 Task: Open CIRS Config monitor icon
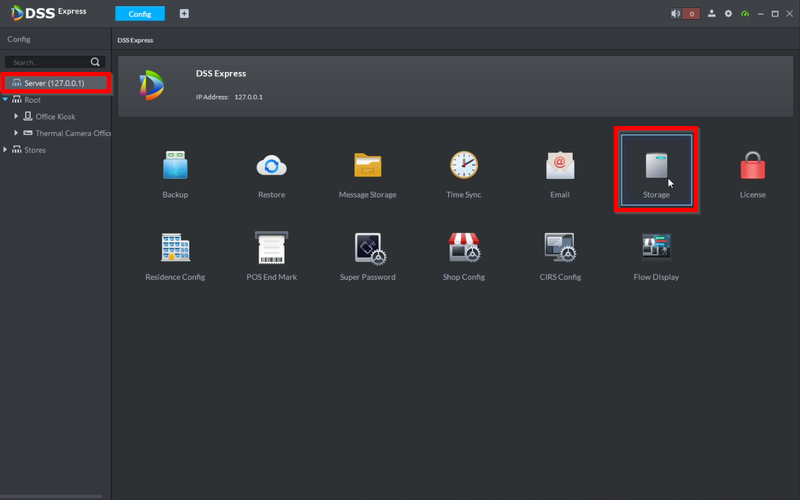[560, 247]
